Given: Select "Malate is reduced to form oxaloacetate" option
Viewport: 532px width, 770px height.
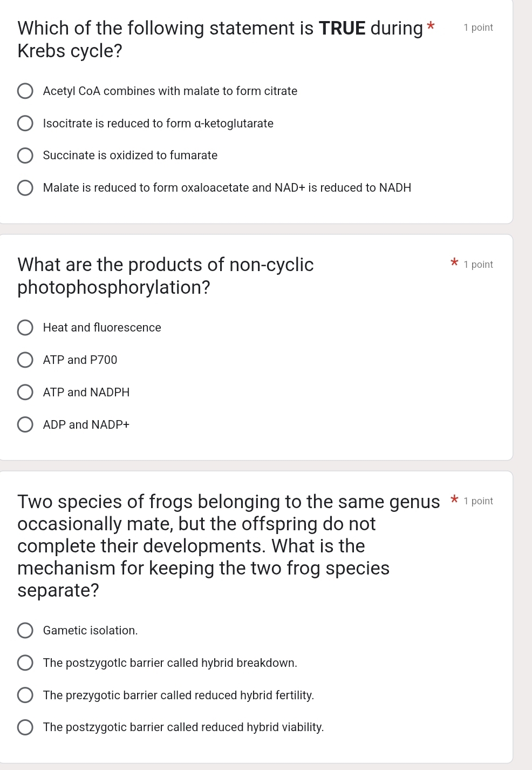Looking at the screenshot, I should click(x=25, y=187).
